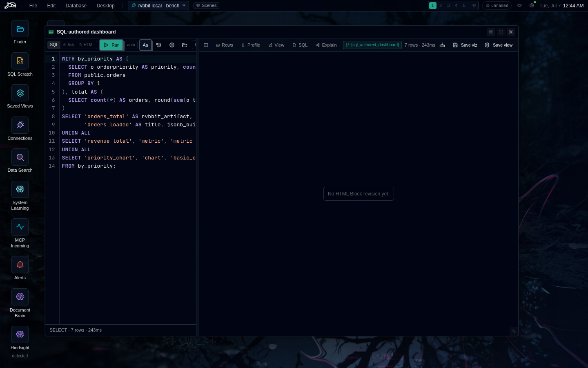Click the 'SELECT · 7 rows · 243ms' status text

(x=76, y=330)
